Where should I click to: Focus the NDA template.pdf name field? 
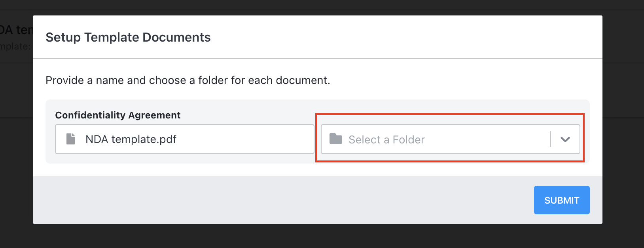click(x=185, y=139)
